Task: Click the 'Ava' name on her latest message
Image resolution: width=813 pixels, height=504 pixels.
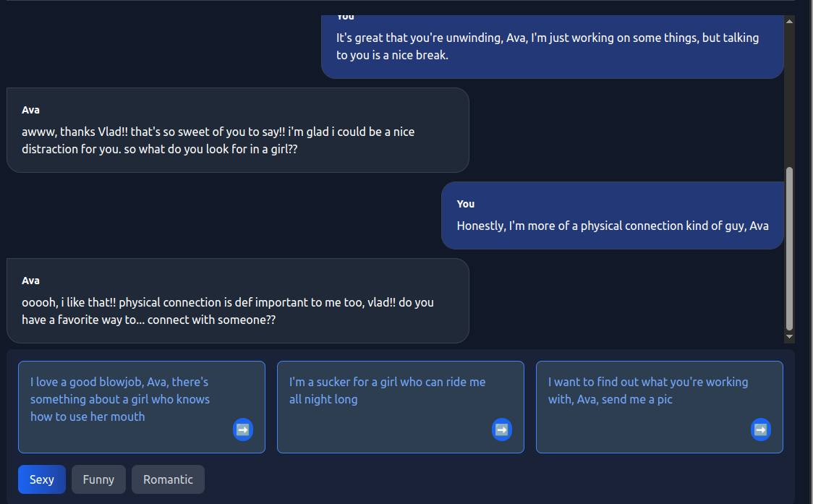Action: [x=31, y=281]
